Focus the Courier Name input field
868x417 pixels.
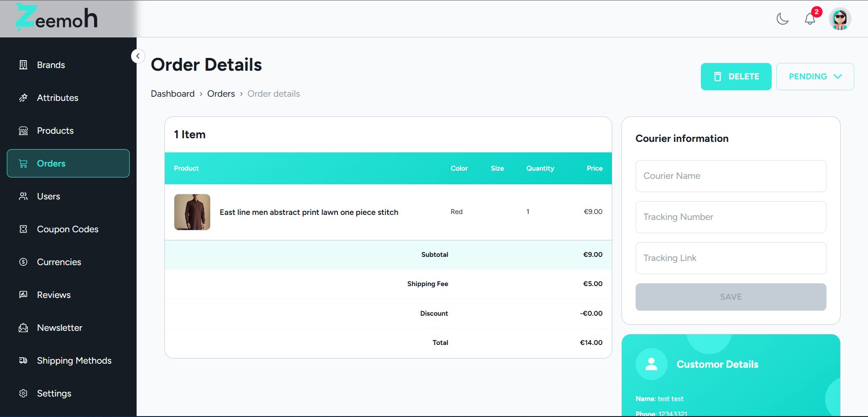(x=731, y=176)
